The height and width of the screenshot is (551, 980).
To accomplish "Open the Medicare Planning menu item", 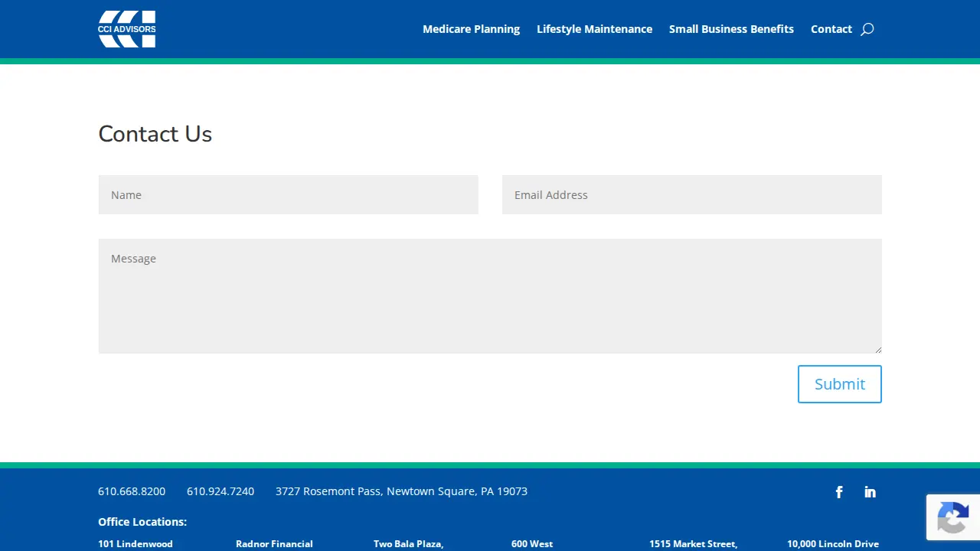I will [x=471, y=29].
